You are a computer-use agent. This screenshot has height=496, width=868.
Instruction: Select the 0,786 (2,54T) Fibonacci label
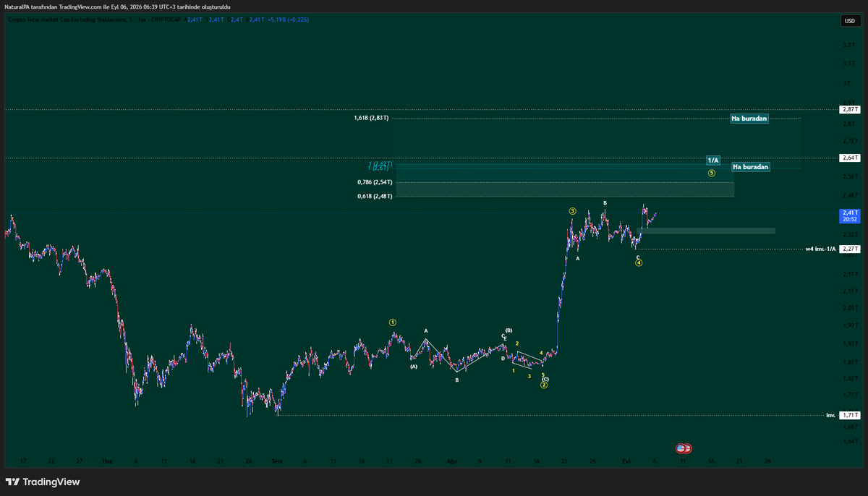375,182
